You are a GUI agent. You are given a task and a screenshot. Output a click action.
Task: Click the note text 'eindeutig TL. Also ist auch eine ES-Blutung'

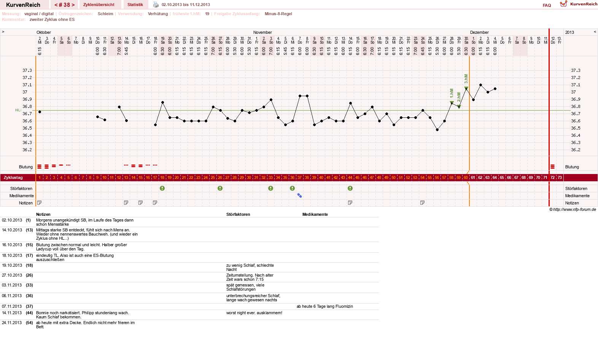point(75,255)
